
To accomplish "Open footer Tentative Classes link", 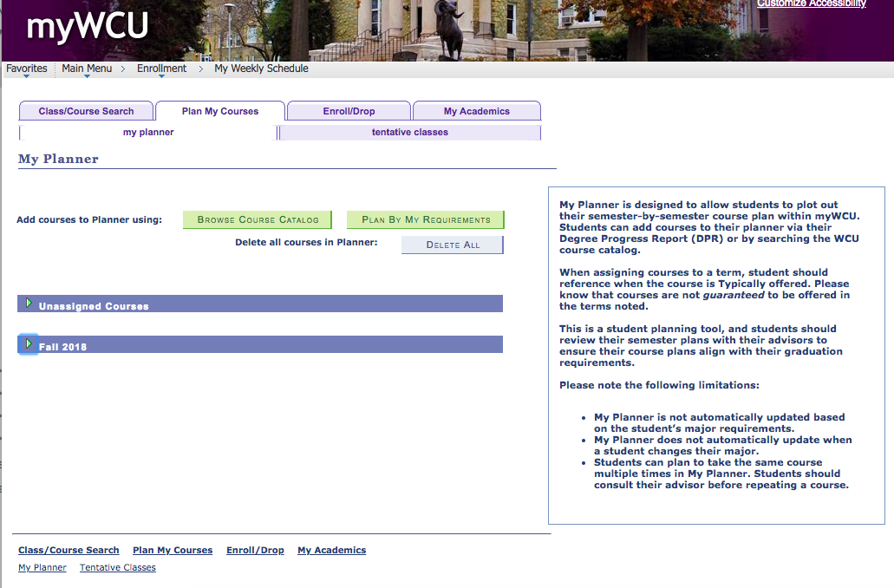I will [117, 567].
